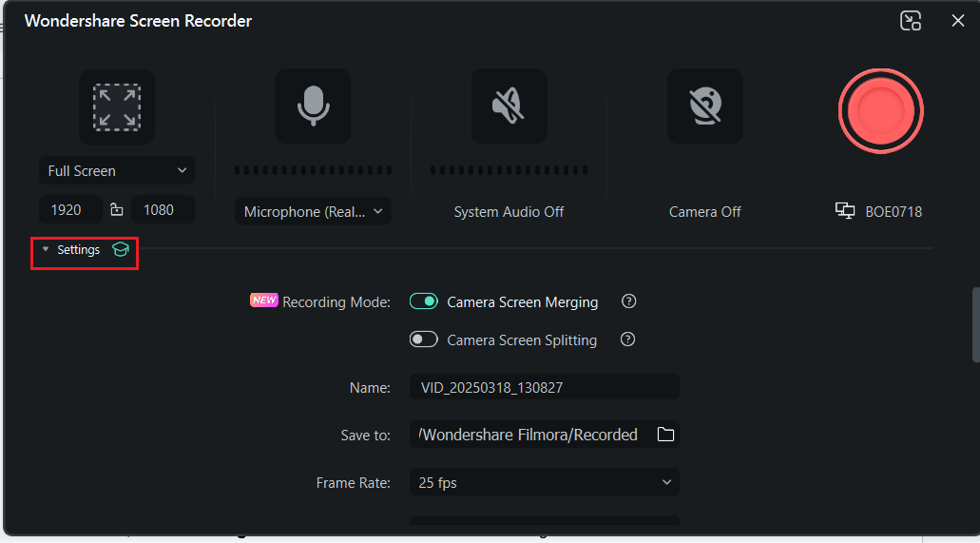
Task: Click the BOE0718 display name
Action: click(x=894, y=212)
